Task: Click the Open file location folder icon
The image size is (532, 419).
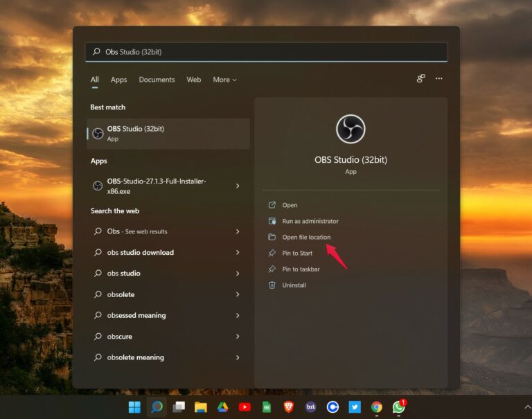Action: 272,237
